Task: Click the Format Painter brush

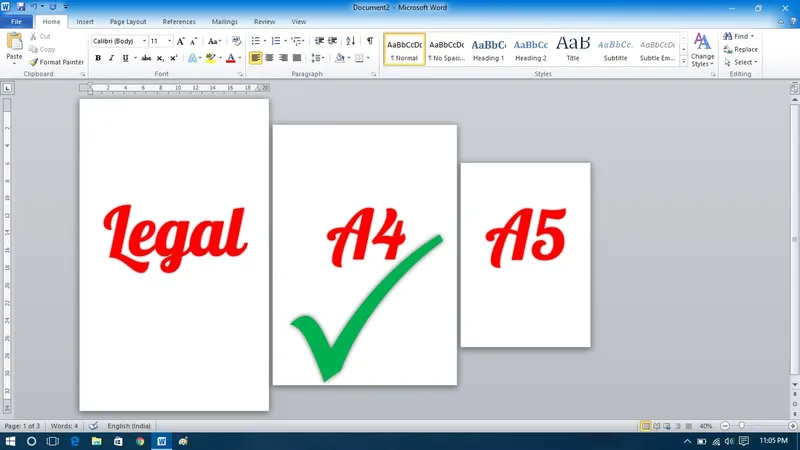Action: 34,62
